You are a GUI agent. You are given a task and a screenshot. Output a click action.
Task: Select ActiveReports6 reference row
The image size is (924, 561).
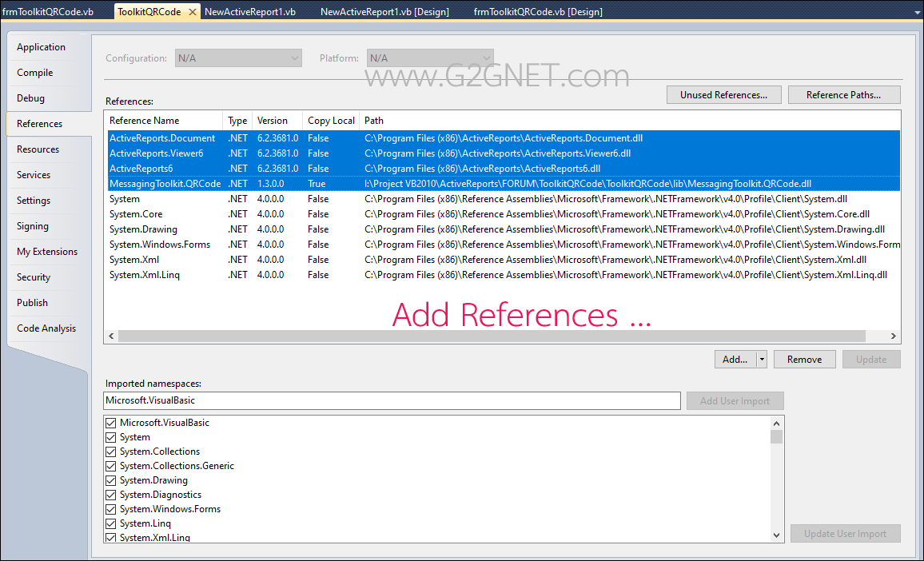pyautogui.click(x=503, y=169)
